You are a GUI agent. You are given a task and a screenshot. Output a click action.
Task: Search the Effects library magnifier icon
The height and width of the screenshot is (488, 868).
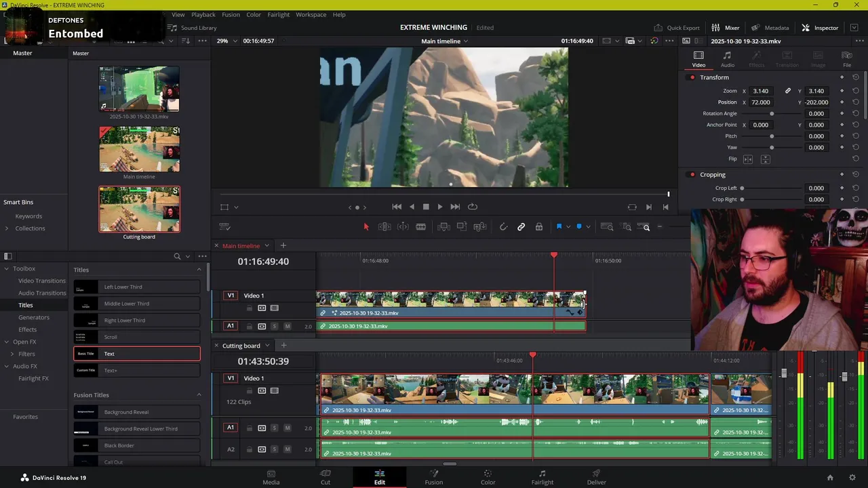(x=177, y=256)
